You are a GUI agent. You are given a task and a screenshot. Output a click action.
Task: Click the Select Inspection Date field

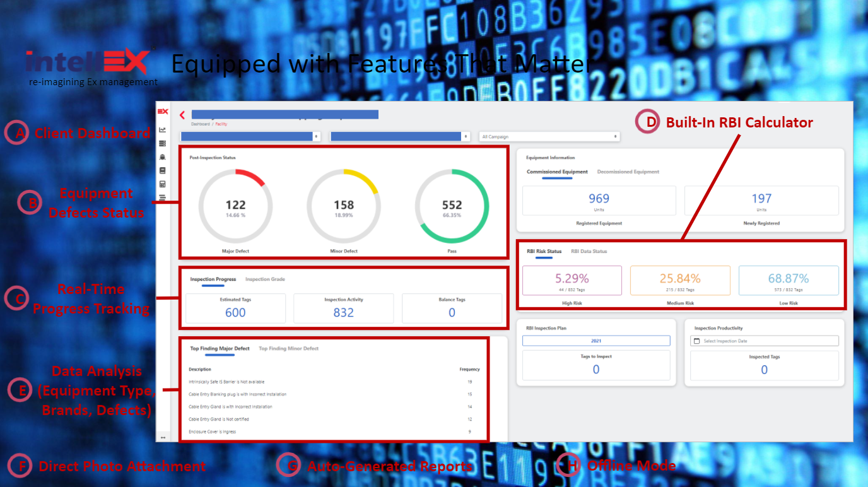click(764, 341)
